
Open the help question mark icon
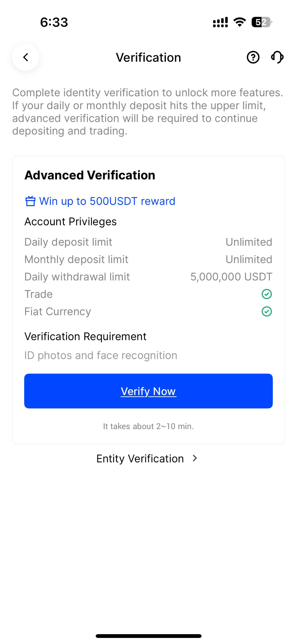[253, 57]
